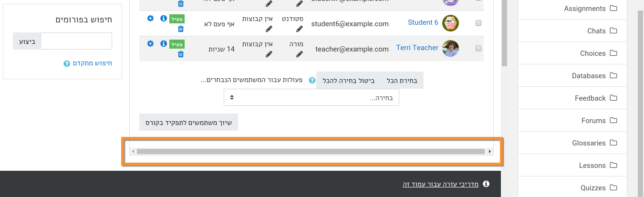This screenshot has height=197, width=644.
Task: Edit Terri Teacher's role with the pencil icon
Action: (299, 54)
